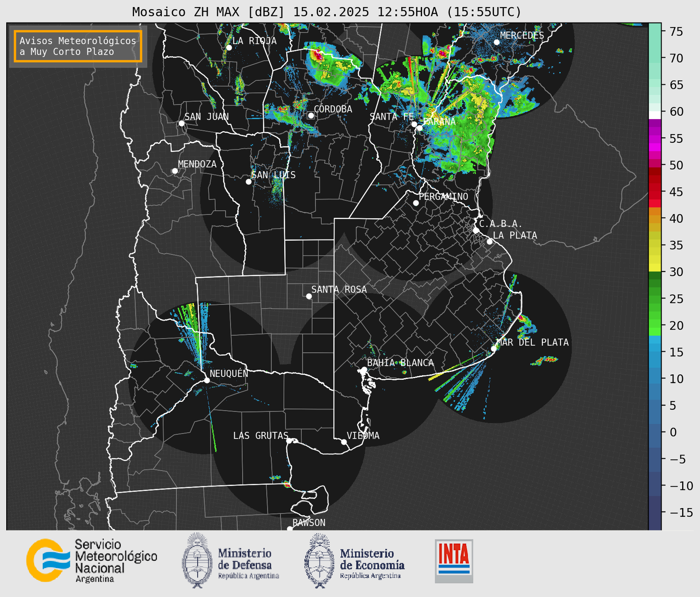The width and height of the screenshot is (700, 597).
Task: Click the Córdoba city marker dot
Action: (311, 115)
